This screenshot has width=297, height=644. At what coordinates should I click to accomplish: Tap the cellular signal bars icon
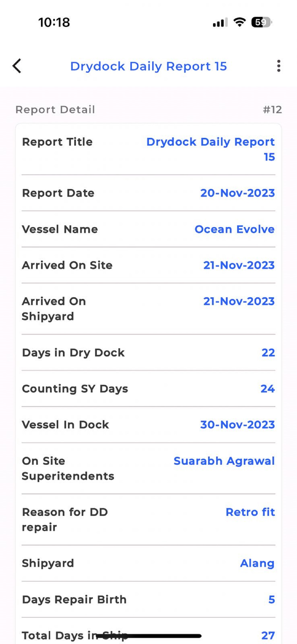pos(220,22)
